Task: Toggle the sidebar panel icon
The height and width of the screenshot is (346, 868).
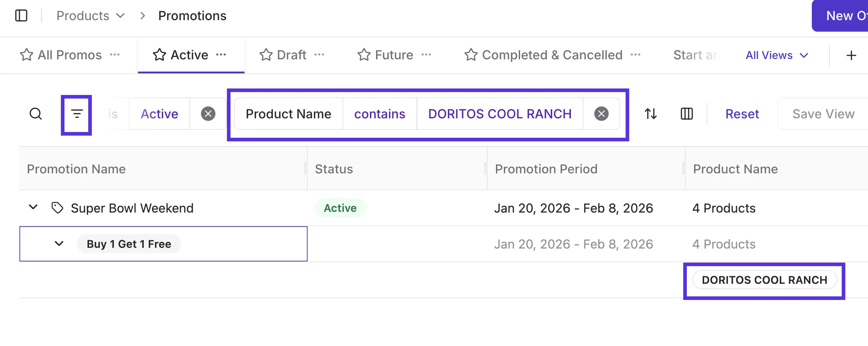Action: [x=21, y=16]
